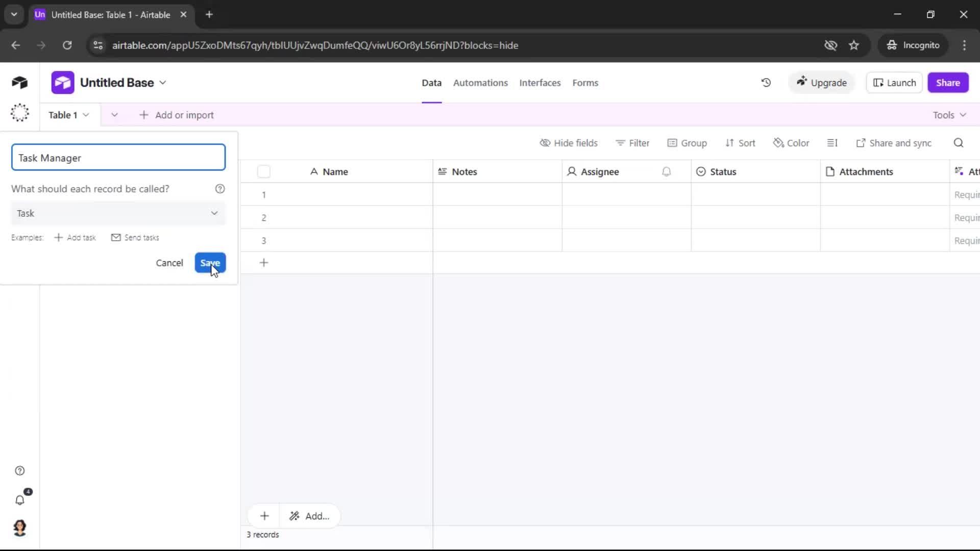Click the Incognito profile button
980x551 pixels.
[x=913, y=45]
